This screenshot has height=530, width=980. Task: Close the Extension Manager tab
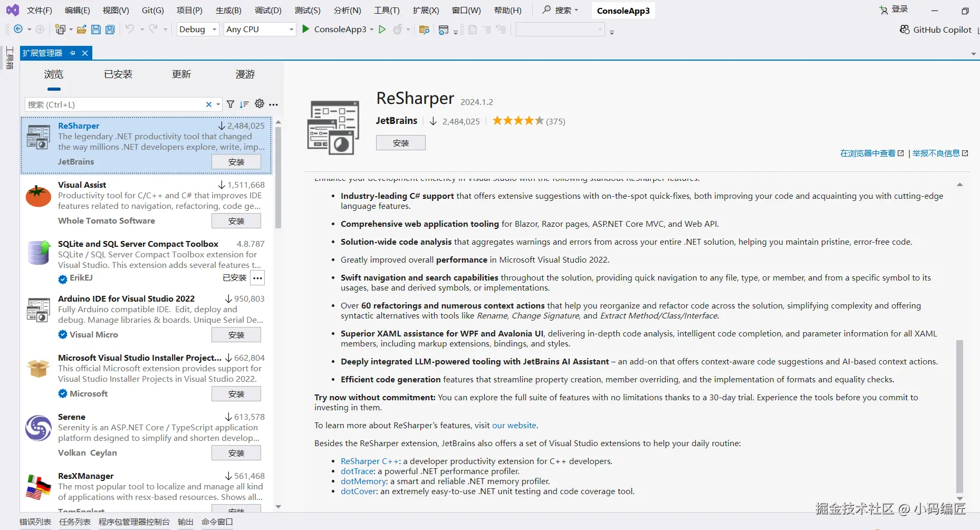(84, 53)
